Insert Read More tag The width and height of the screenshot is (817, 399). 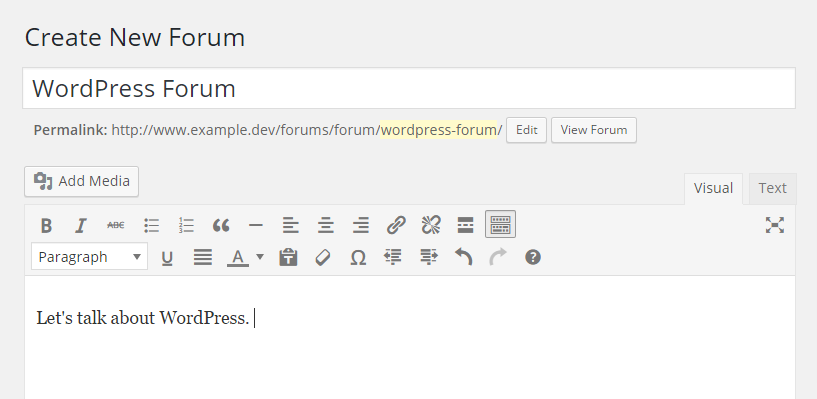pyautogui.click(x=465, y=226)
